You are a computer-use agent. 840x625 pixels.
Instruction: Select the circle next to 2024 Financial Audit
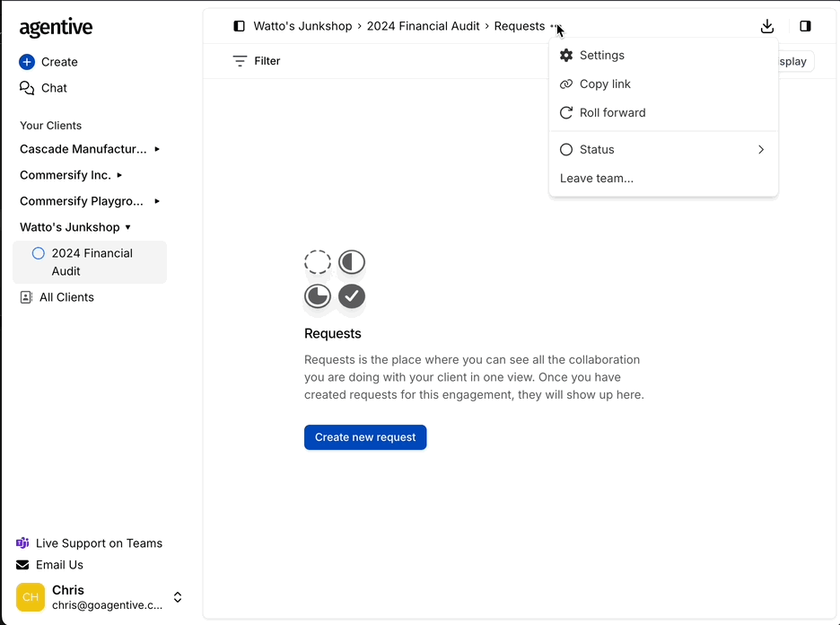(x=39, y=253)
